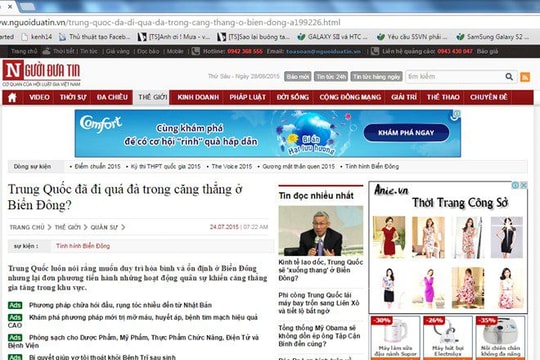The height and width of the screenshot is (360, 540).
Task: Select THẾ GIỚI tab
Action: click(152, 97)
